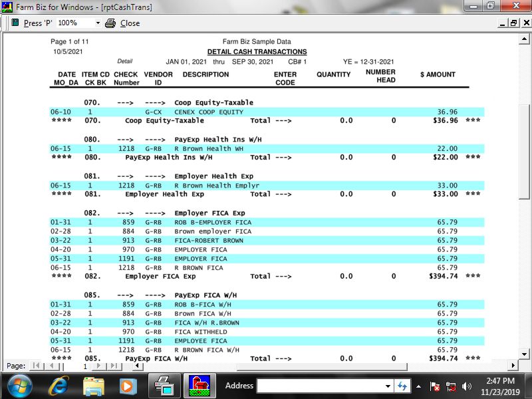Click the Close button in the report toolbar

tap(130, 23)
